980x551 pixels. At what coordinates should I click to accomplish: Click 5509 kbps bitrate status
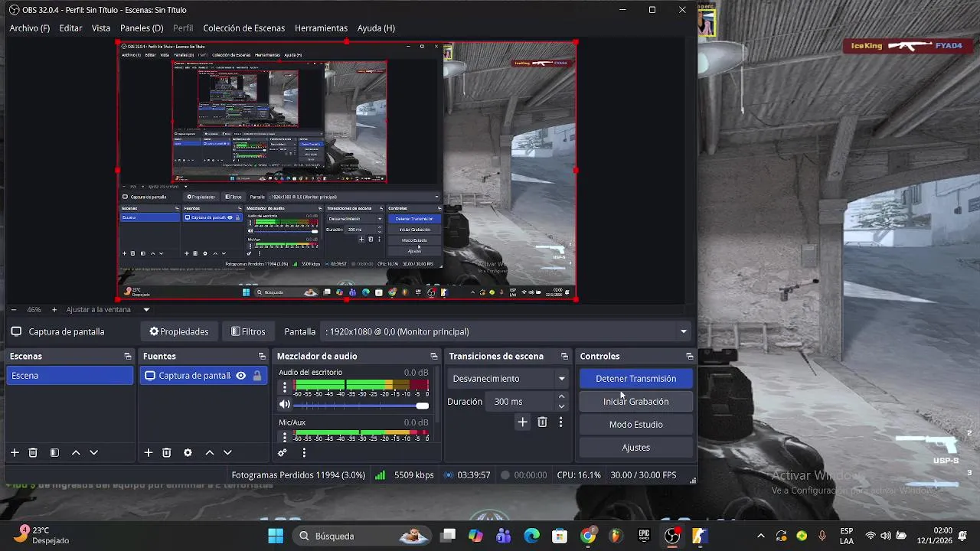(413, 475)
